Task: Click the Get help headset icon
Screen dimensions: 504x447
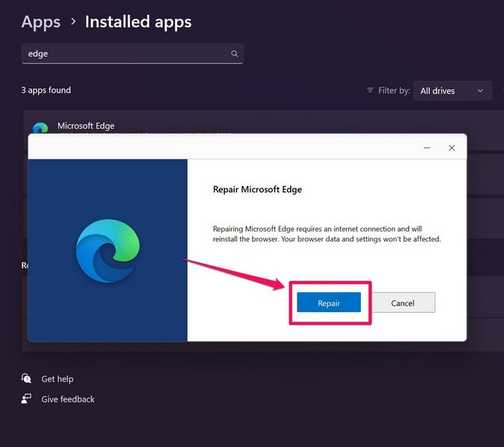Action: (x=27, y=378)
